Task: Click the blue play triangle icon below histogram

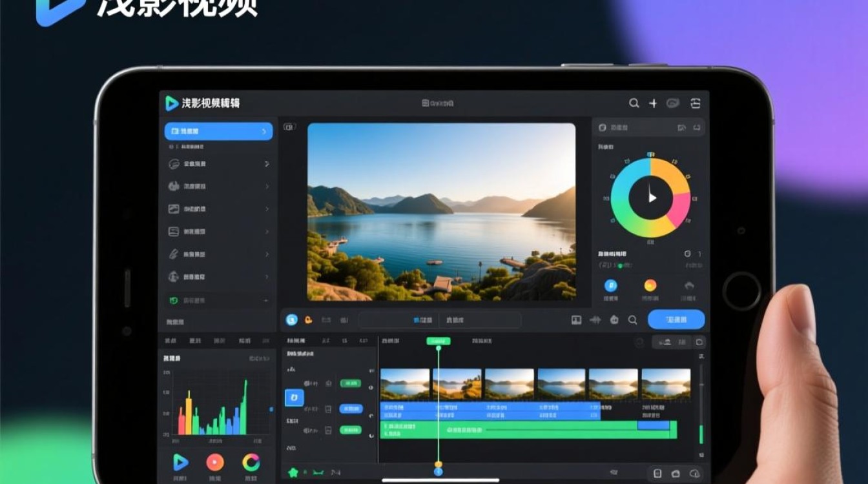Action: [181, 461]
